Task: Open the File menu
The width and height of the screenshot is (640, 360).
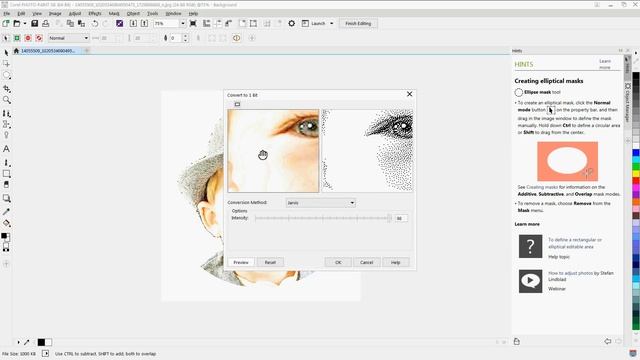Action: click(7, 13)
